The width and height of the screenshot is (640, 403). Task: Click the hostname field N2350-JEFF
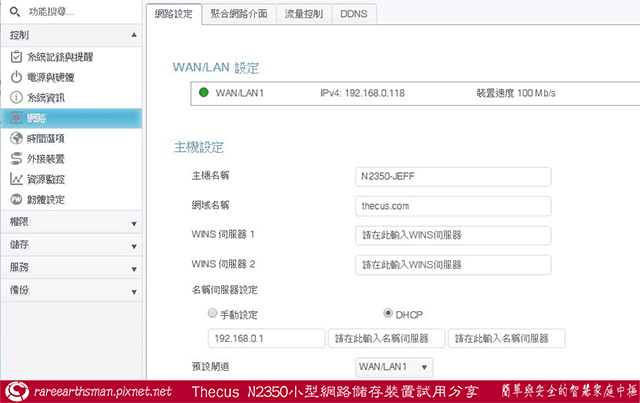click(453, 176)
